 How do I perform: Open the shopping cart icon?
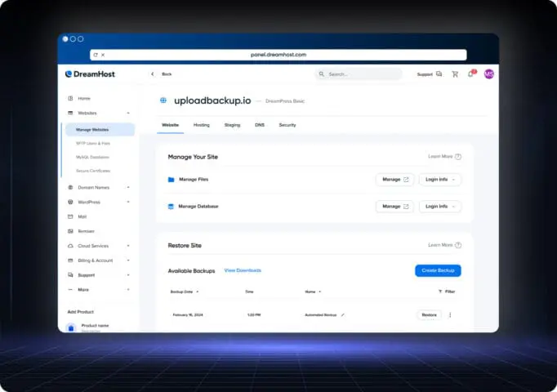click(455, 73)
